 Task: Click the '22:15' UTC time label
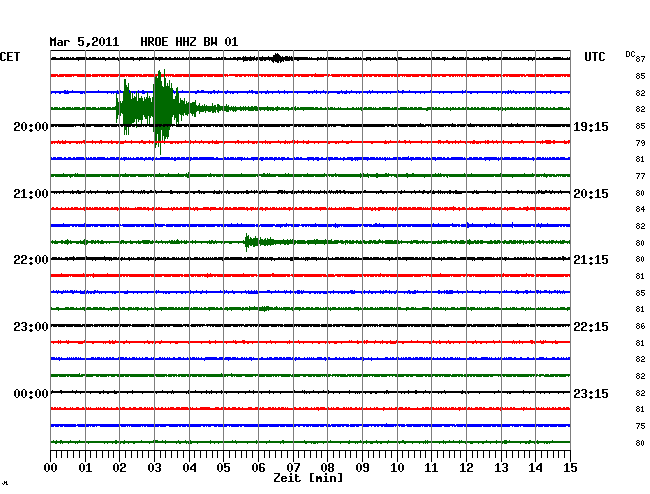591,327
